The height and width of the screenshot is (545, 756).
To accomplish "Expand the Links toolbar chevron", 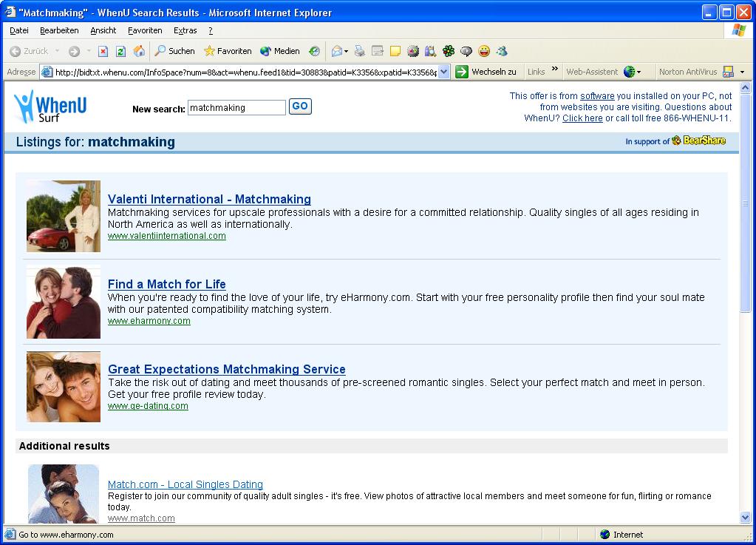I will click(x=555, y=69).
